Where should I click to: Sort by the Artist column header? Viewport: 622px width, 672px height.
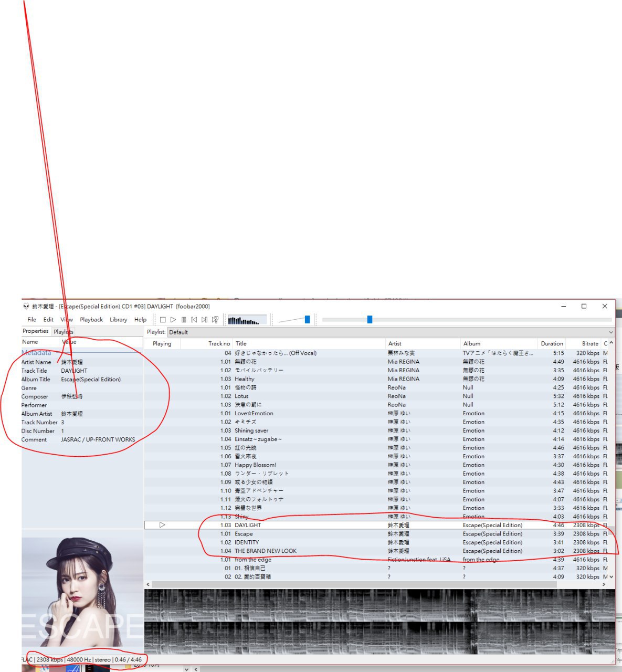(423, 344)
